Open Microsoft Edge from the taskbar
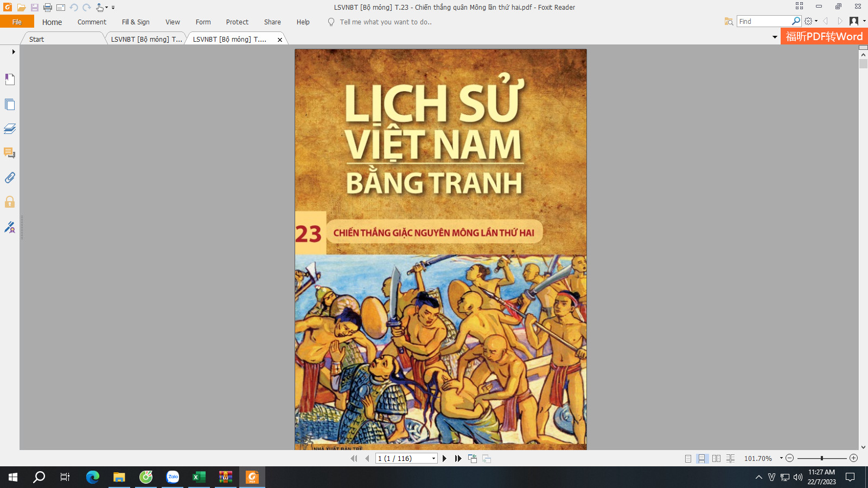Viewport: 868px width, 488px height. point(93,477)
